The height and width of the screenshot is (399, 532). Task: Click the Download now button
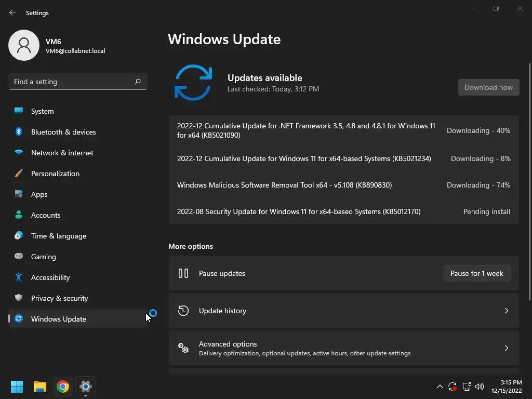[x=488, y=87]
